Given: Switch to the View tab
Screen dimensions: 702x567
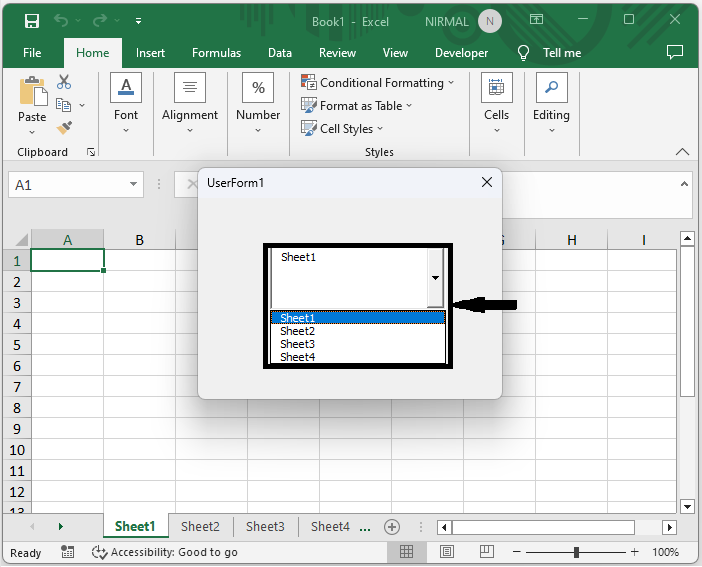Looking at the screenshot, I should (x=395, y=53).
